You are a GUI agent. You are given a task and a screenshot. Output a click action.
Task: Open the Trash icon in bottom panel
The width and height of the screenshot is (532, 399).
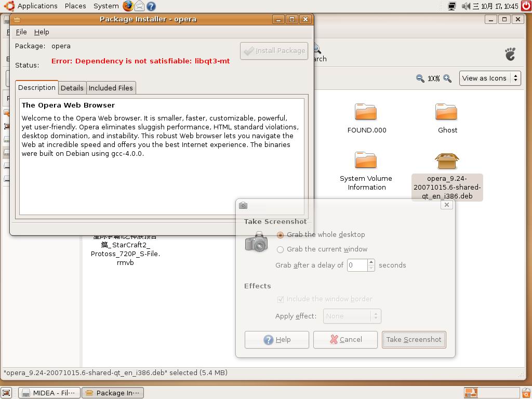(526, 393)
